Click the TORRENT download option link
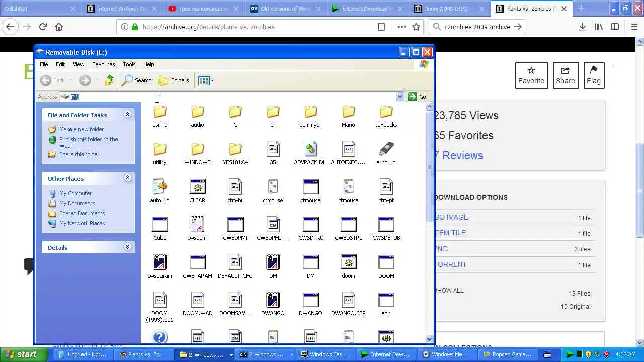The width and height of the screenshot is (644, 362). tap(451, 264)
